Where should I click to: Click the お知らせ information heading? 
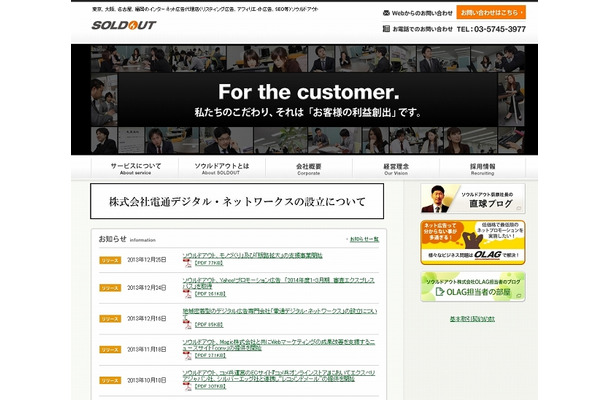(127, 239)
